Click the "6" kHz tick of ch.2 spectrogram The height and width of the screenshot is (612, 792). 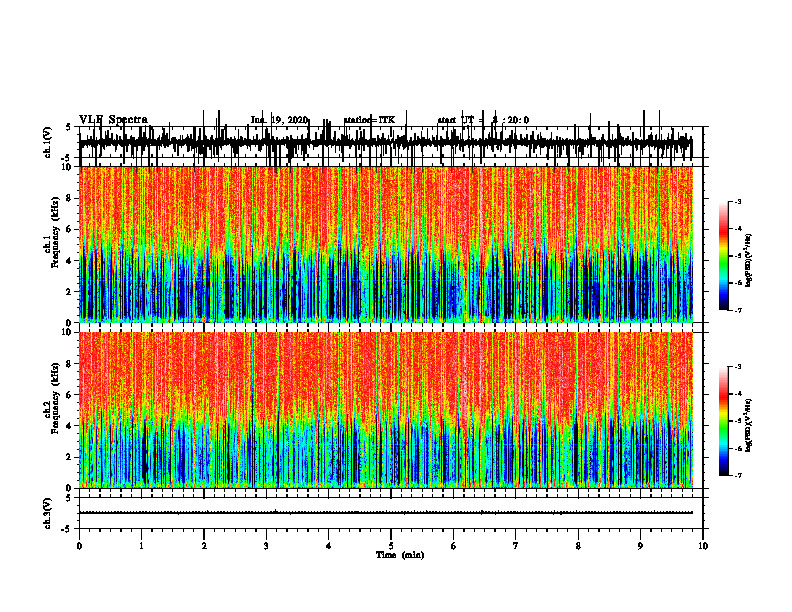69,395
